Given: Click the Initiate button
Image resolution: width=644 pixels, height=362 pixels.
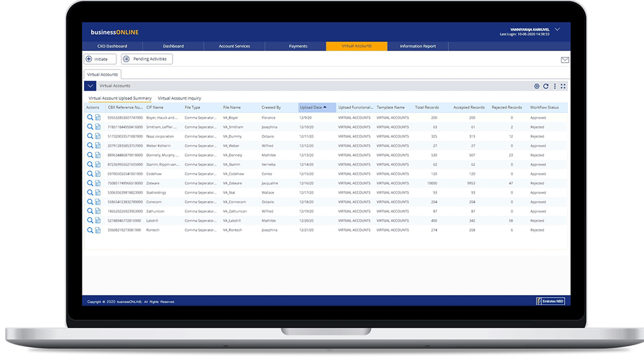Looking at the screenshot, I should (100, 59).
